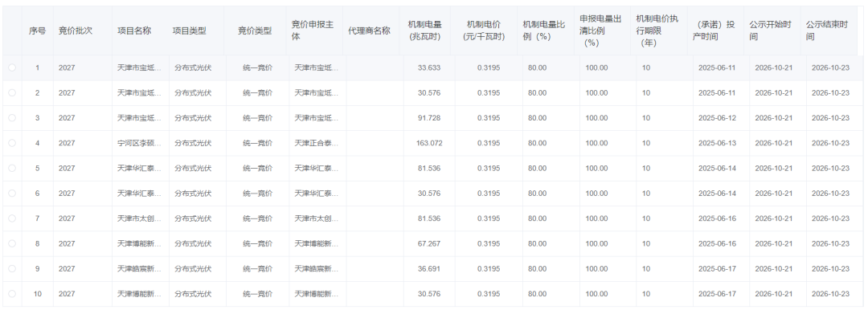Click the 竞价类型 column header

(255, 31)
